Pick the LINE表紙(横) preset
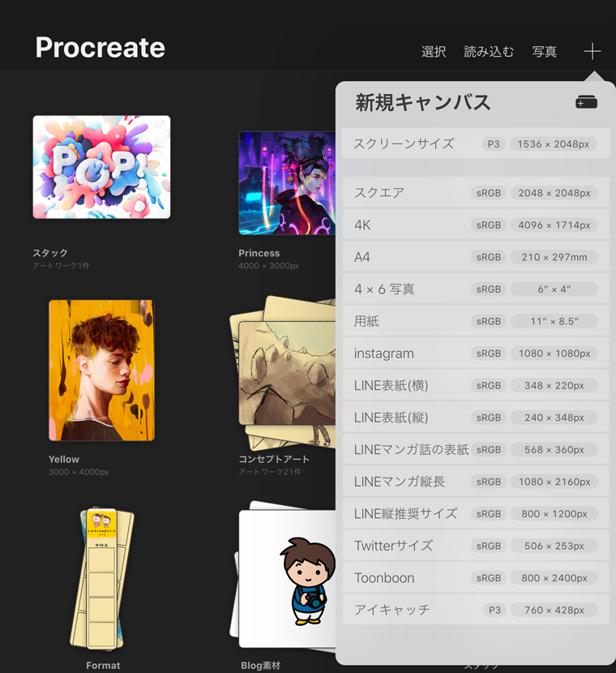Screen dimensions: 616x673 pyautogui.click(x=476, y=385)
